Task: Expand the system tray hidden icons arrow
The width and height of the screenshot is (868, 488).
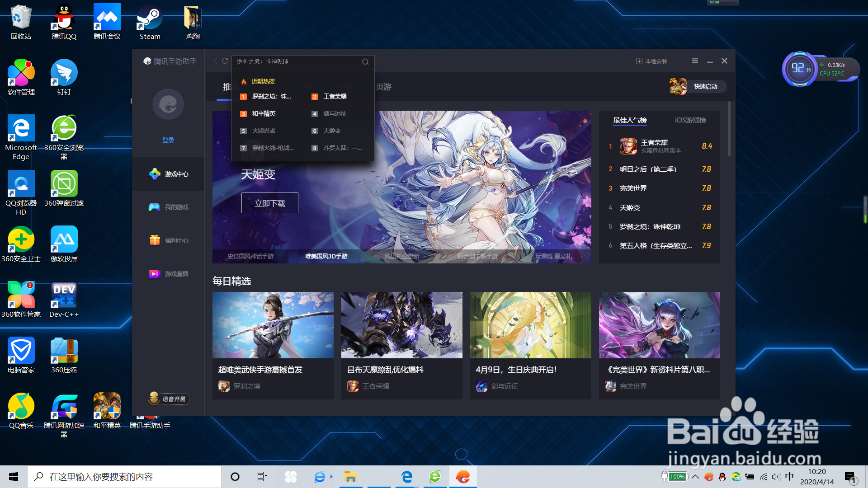Action: click(695, 477)
